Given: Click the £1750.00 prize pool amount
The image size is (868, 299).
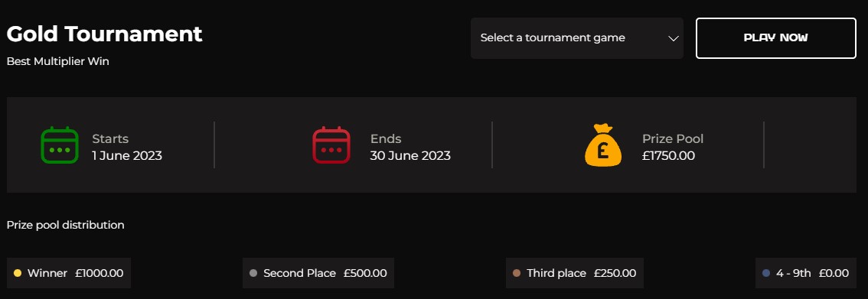Looking at the screenshot, I should (x=668, y=156).
